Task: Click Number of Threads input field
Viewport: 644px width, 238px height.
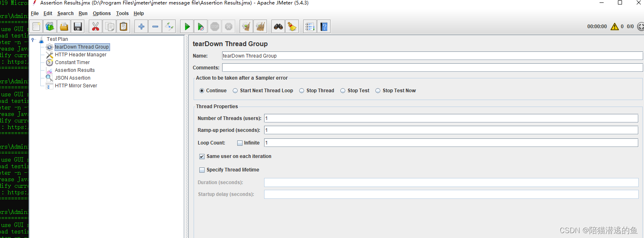Action: pyautogui.click(x=451, y=118)
